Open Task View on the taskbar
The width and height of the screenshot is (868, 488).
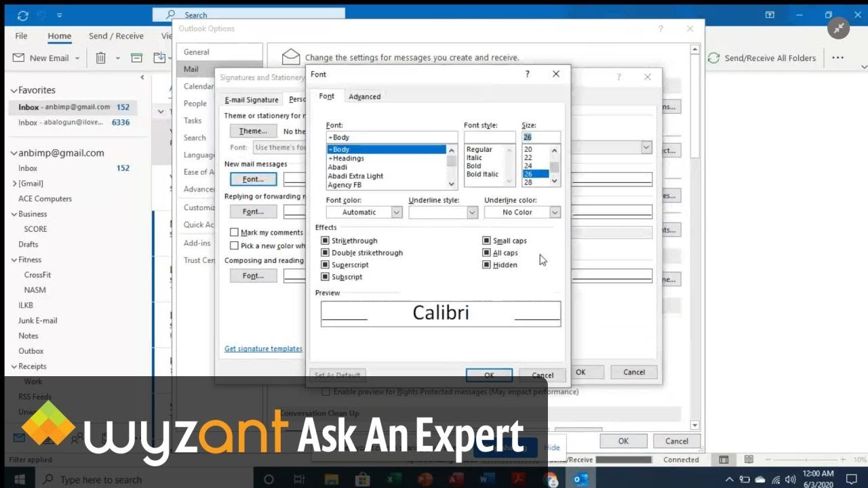299,479
